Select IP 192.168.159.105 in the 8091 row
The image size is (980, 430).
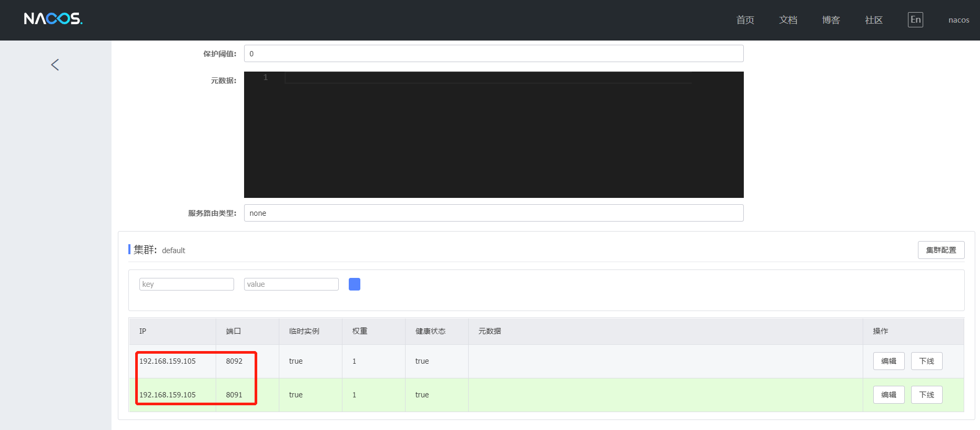coord(167,395)
